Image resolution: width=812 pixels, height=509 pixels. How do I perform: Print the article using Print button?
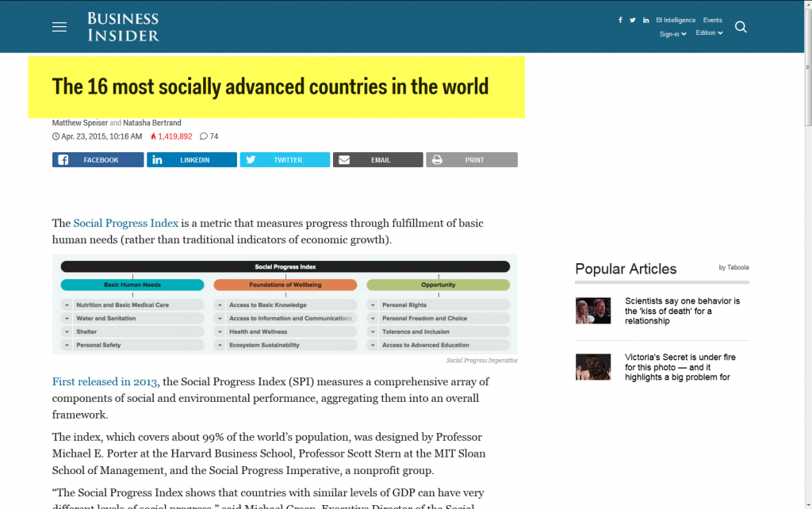(x=472, y=160)
